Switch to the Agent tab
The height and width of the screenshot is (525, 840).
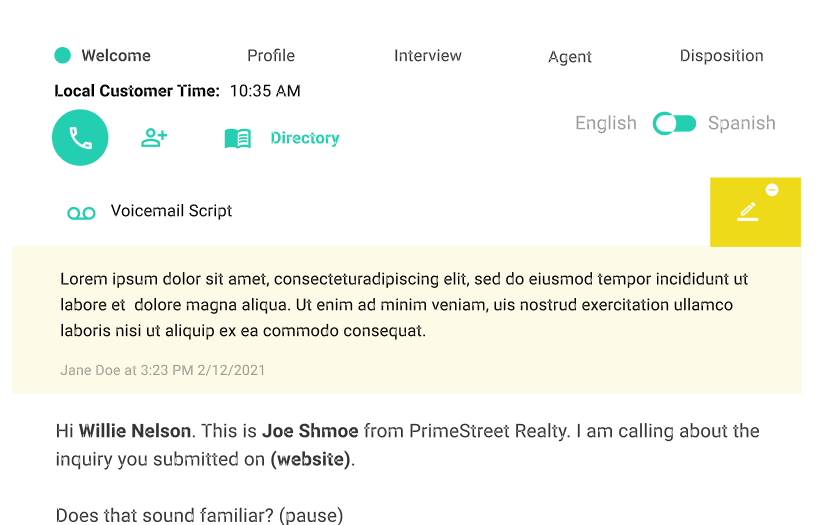point(570,57)
